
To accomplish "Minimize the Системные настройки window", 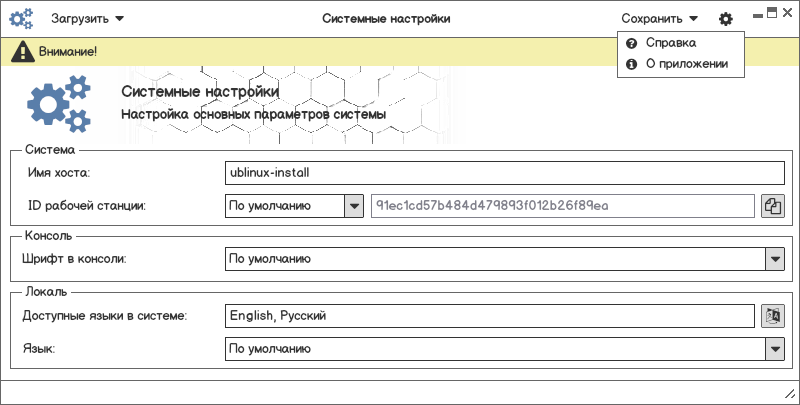I will click(x=758, y=16).
